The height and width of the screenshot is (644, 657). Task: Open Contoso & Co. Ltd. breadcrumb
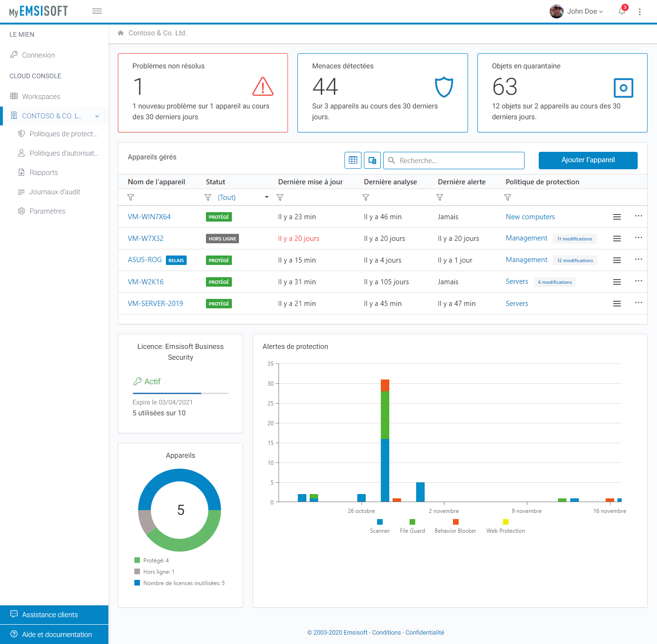(x=158, y=33)
